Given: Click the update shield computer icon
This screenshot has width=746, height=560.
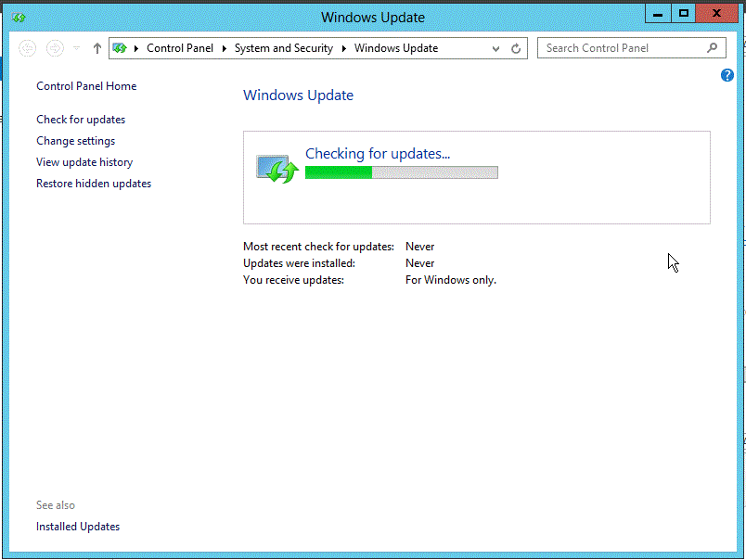Looking at the screenshot, I should 277,169.
